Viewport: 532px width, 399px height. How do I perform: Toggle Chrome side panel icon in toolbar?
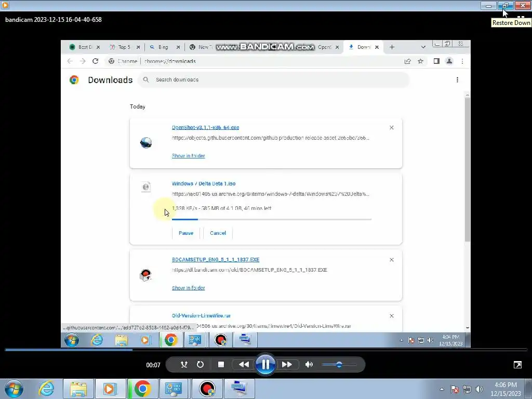(x=436, y=61)
